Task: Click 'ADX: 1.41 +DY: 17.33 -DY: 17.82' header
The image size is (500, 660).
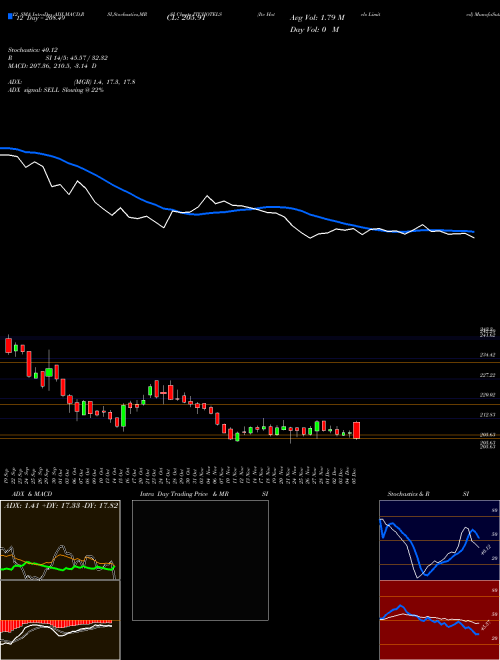Action: (x=61, y=506)
